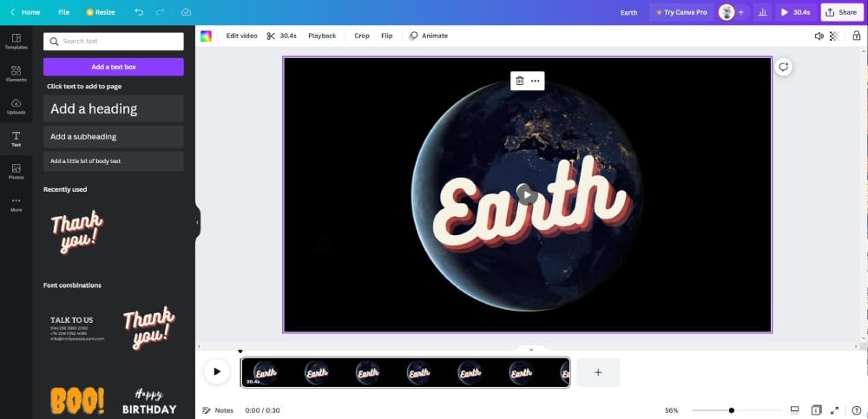Viewport: 868px width, 419px height.
Task: Open the Uploads sidebar tab
Action: [x=16, y=107]
